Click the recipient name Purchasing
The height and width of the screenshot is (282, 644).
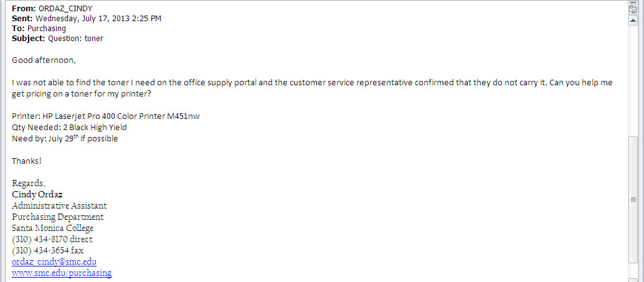tap(47, 29)
